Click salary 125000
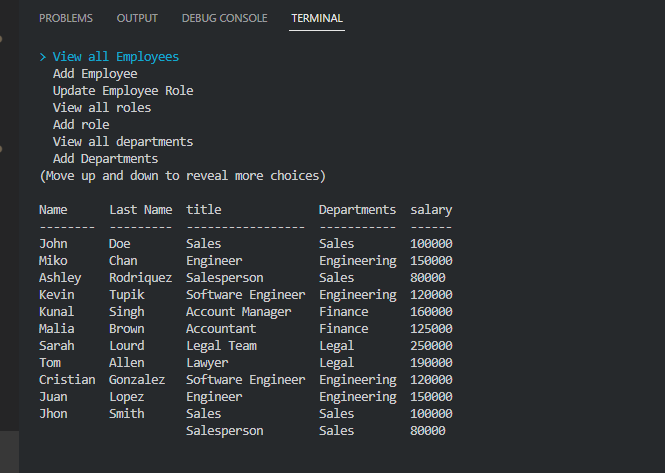 coord(431,328)
